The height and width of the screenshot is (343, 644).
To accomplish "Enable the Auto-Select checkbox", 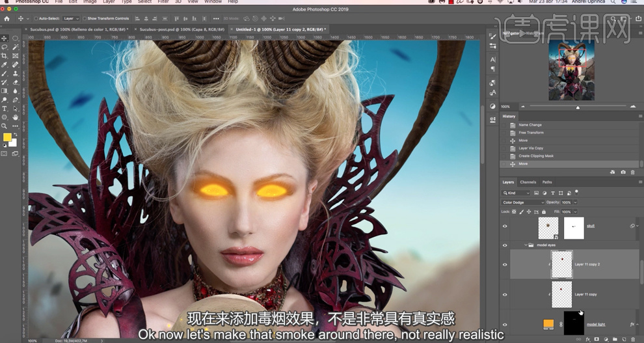I will [36, 18].
